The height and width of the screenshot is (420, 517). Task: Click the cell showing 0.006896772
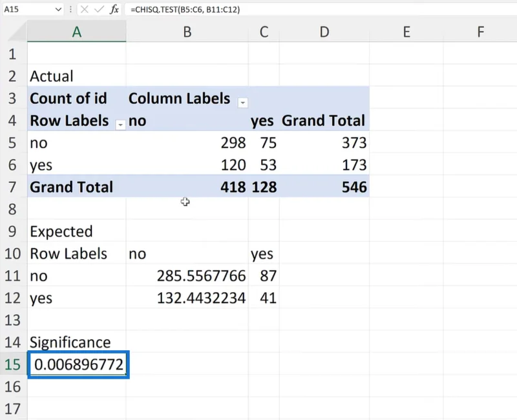[78, 364]
